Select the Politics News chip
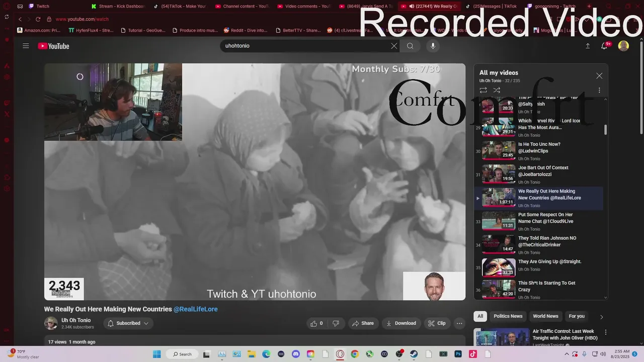 click(x=508, y=316)
